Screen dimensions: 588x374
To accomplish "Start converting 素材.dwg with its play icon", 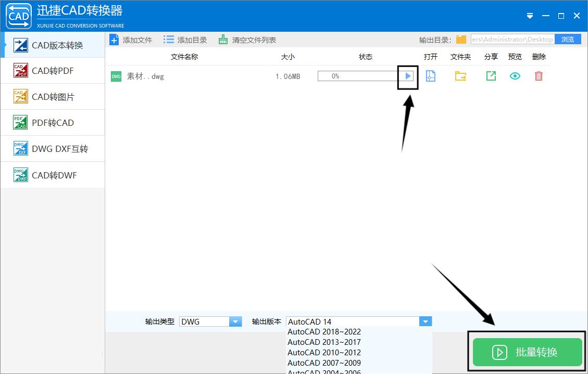I will pyautogui.click(x=407, y=75).
